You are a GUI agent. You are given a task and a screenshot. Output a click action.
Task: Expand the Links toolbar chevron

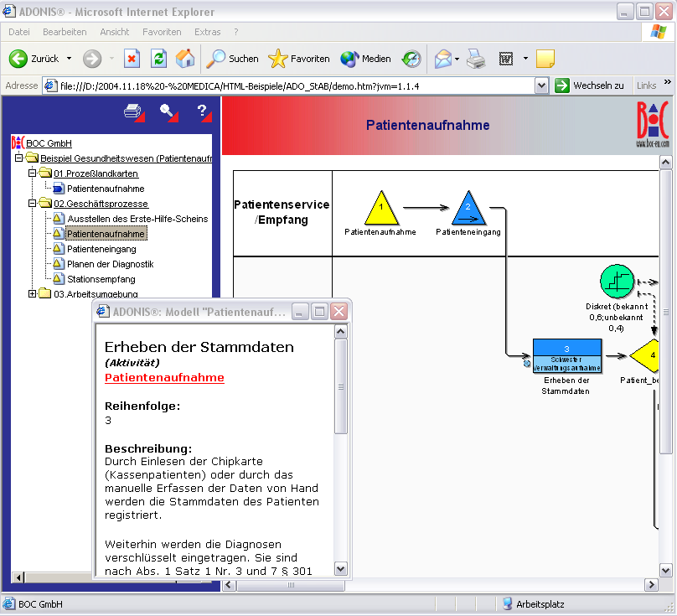[668, 81]
